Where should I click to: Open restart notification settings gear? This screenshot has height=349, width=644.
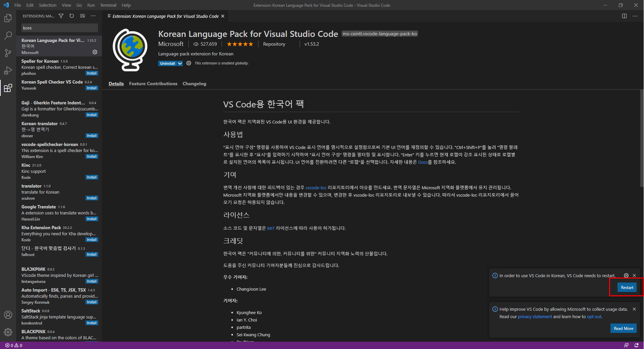coord(626,275)
